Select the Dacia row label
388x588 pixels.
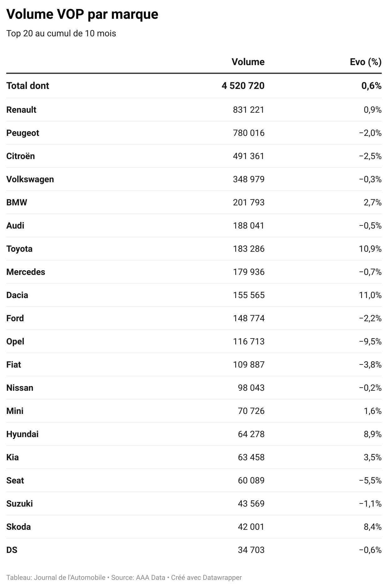coord(17,295)
